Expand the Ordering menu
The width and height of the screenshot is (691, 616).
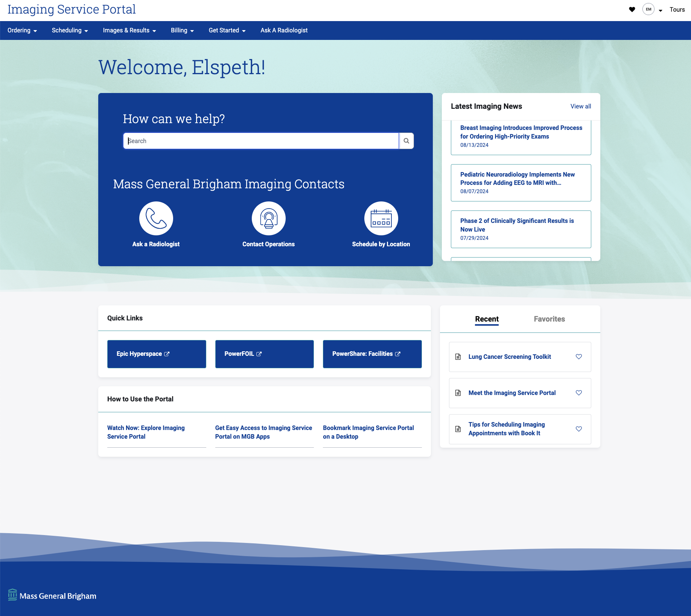pos(22,30)
